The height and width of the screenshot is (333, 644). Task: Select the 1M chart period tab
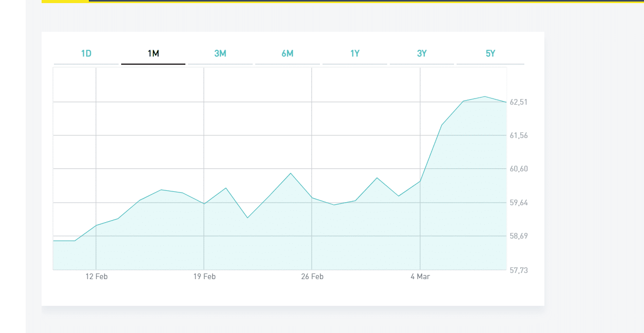(153, 53)
